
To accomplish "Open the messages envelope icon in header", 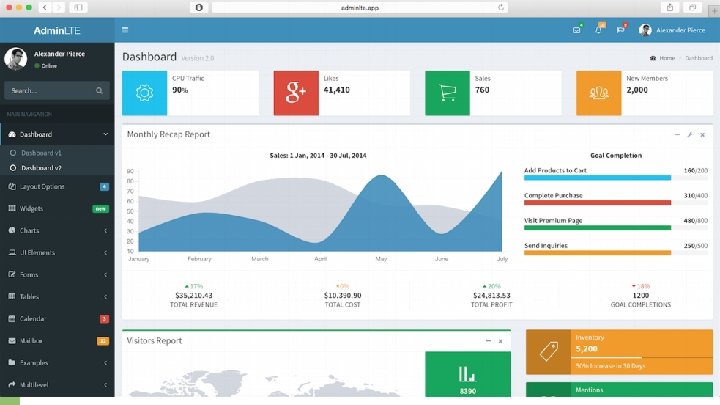I will pyautogui.click(x=577, y=30).
